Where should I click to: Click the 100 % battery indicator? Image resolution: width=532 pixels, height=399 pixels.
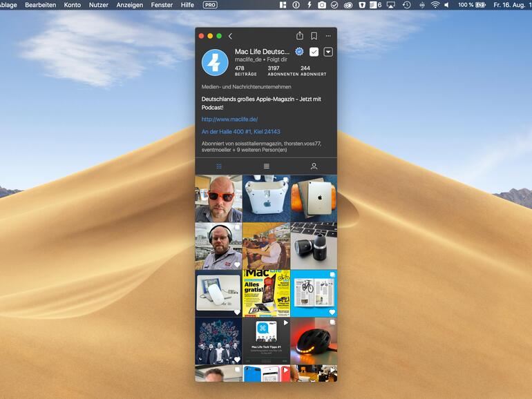[x=472, y=5]
